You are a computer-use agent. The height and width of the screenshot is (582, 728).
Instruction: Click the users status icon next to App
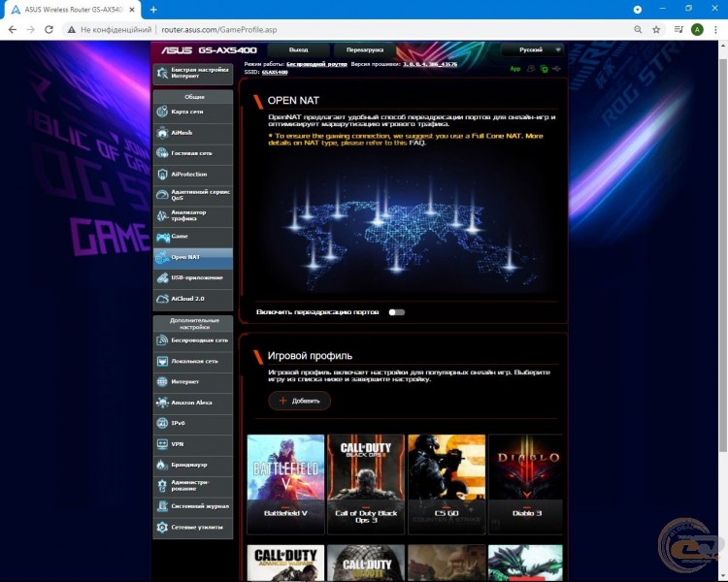point(531,69)
